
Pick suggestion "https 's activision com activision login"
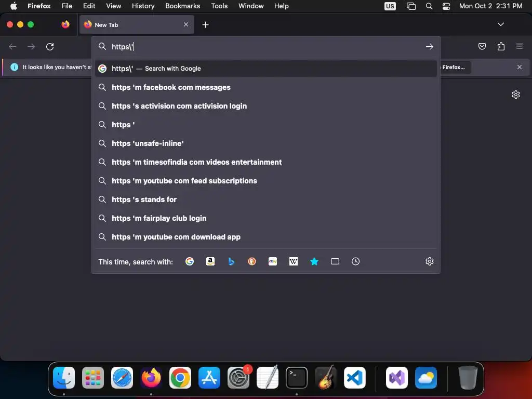[x=265, y=106]
